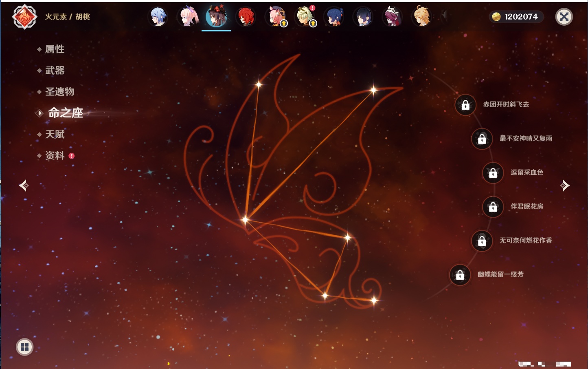Choose the Rosaria avatar with silver crown
Screen dimensions: 588x369
pos(392,17)
